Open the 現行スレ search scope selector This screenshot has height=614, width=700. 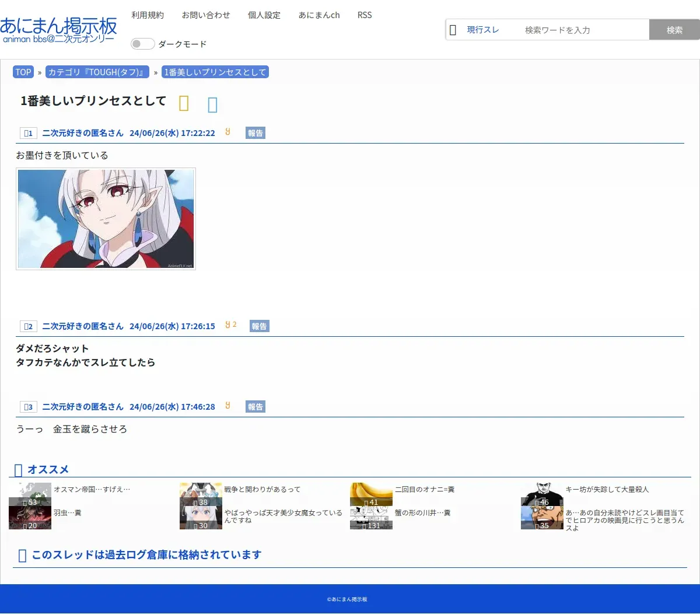pos(483,30)
